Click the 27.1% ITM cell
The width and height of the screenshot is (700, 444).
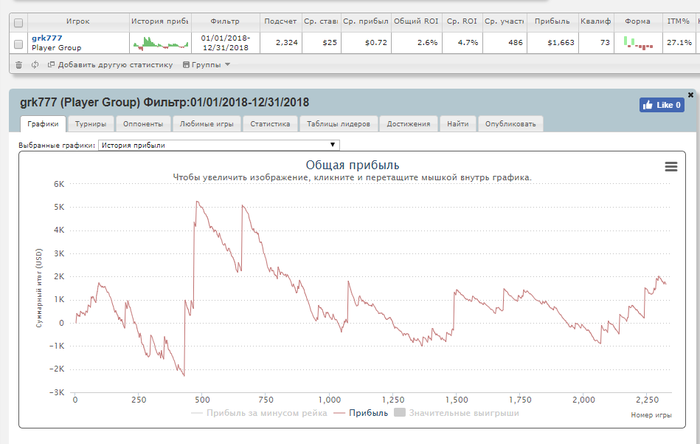(679, 43)
